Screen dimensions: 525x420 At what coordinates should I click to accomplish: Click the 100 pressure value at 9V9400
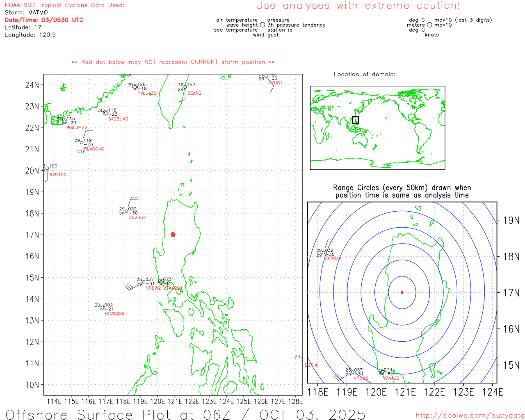click(53, 167)
